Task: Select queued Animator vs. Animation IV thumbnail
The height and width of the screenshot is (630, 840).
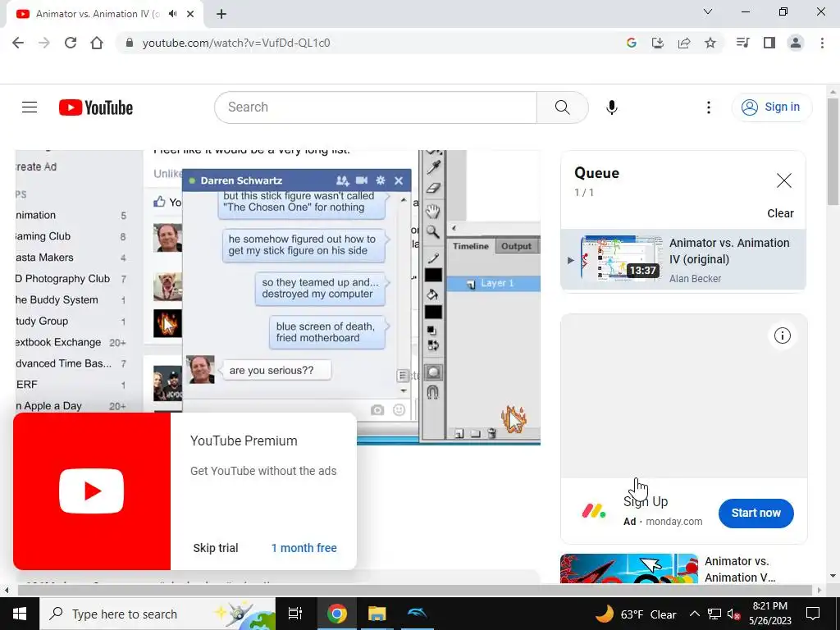Action: (x=622, y=258)
